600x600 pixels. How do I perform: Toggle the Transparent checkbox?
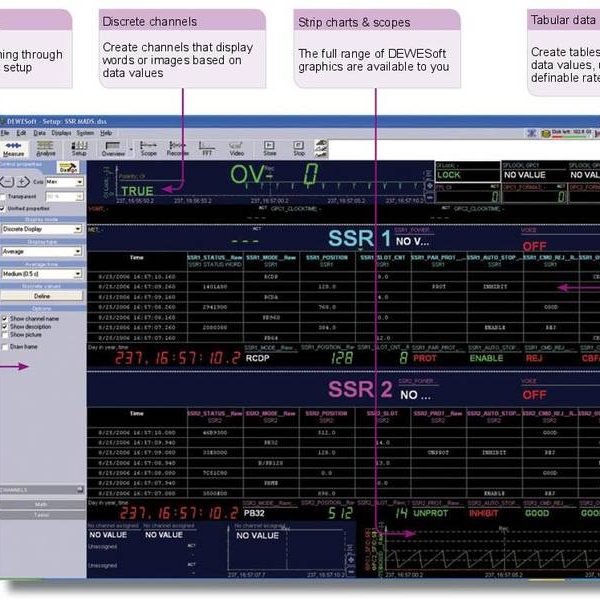tap(3, 197)
